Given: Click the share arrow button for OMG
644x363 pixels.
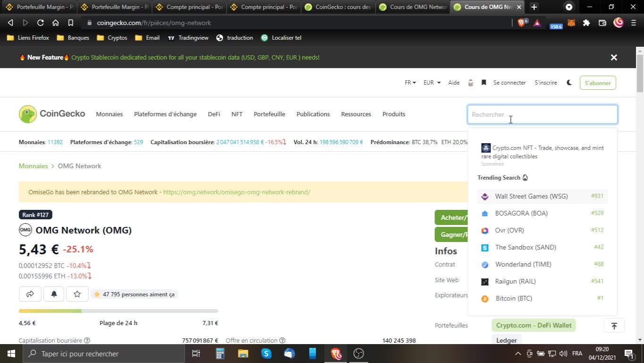Looking at the screenshot, I should (30, 294).
